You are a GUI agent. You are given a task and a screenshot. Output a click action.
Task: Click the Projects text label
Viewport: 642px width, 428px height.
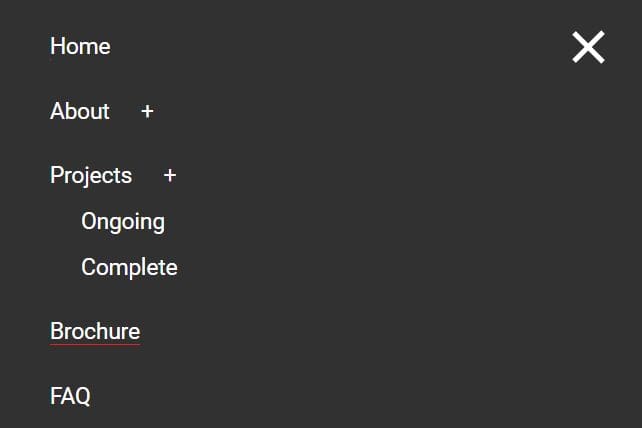pyautogui.click(x=91, y=175)
